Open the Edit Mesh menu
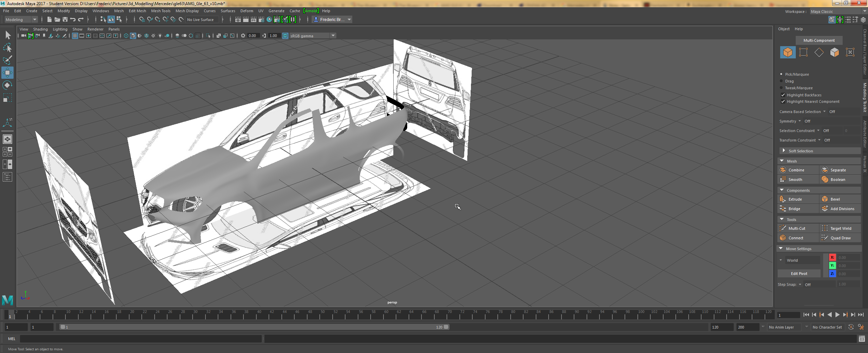The width and height of the screenshot is (868, 353). [x=137, y=11]
